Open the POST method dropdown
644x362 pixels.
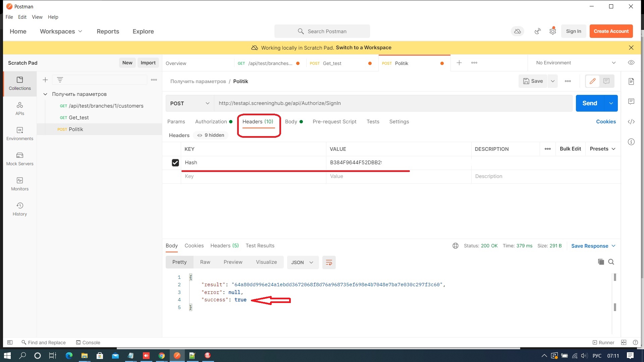tap(190, 103)
